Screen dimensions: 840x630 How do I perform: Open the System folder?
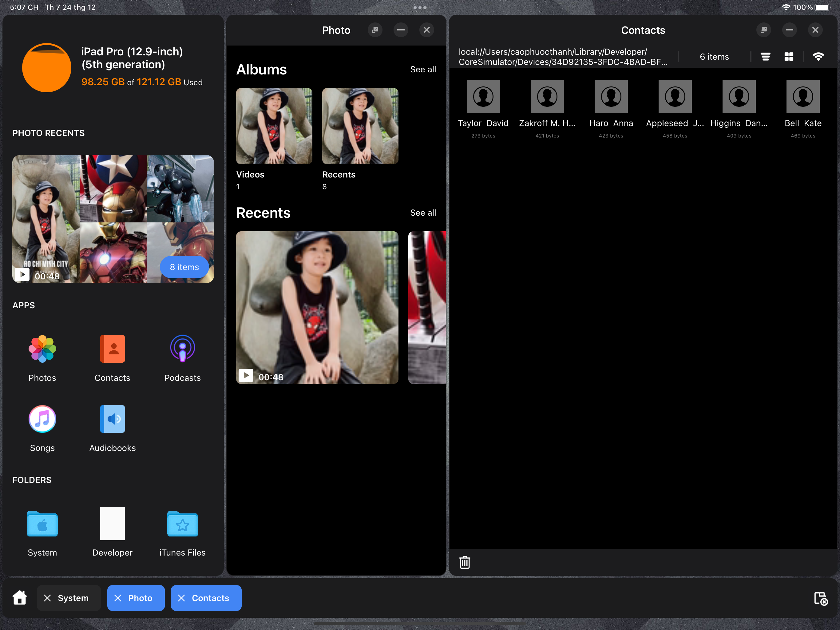pos(42,524)
